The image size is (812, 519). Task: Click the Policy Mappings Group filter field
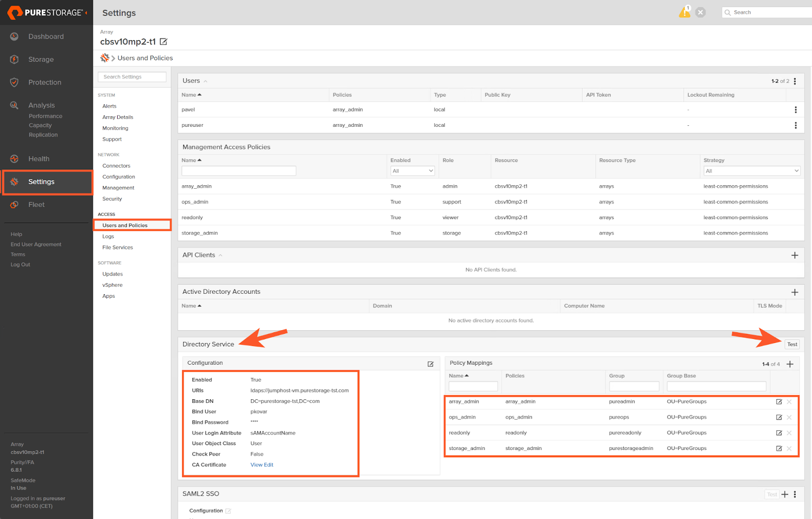pyautogui.click(x=634, y=387)
